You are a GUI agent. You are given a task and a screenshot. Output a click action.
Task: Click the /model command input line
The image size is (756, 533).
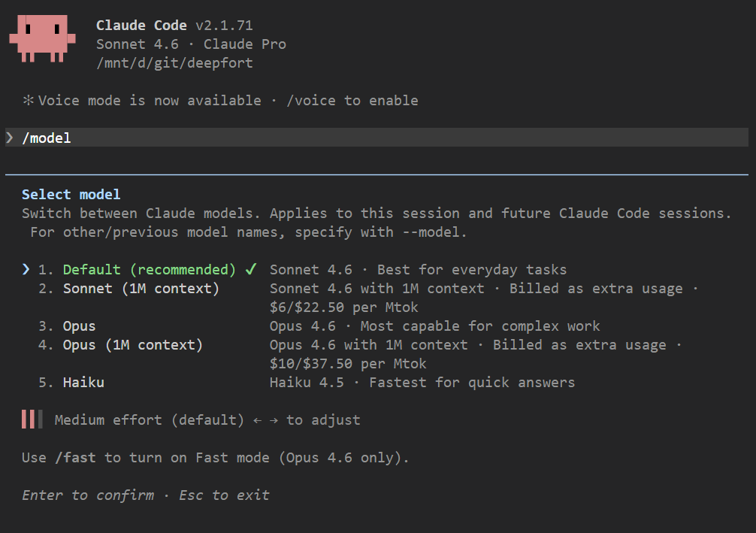376,138
